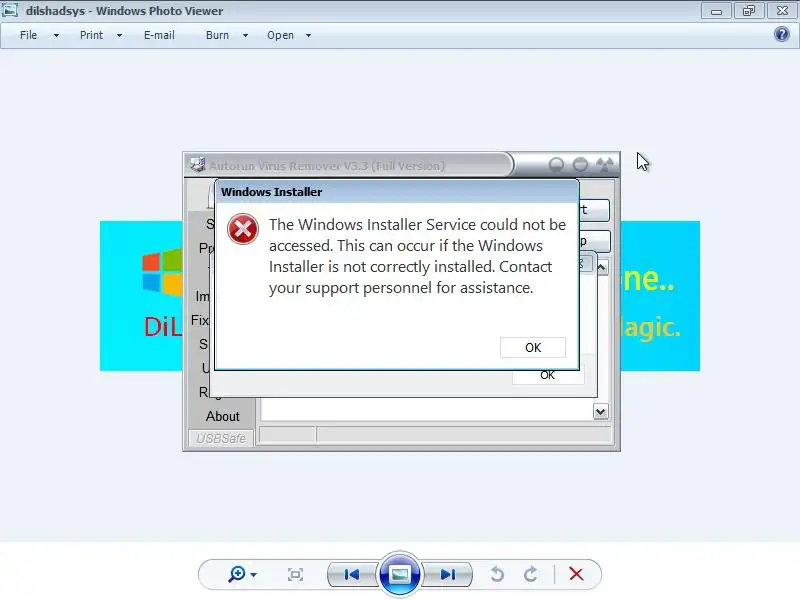Image resolution: width=800 pixels, height=600 pixels.
Task: Click the Windows logo in photo
Action: (162, 272)
